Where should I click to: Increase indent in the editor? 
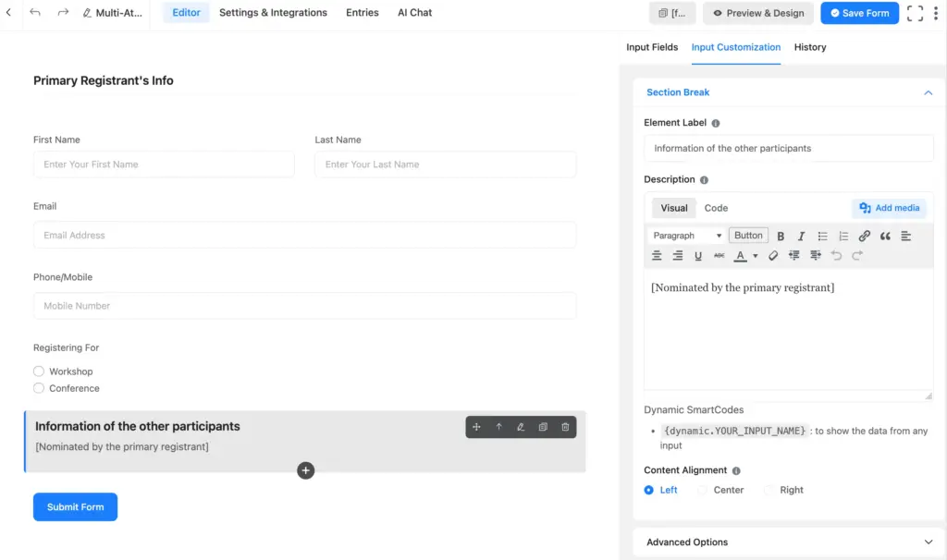coord(816,256)
